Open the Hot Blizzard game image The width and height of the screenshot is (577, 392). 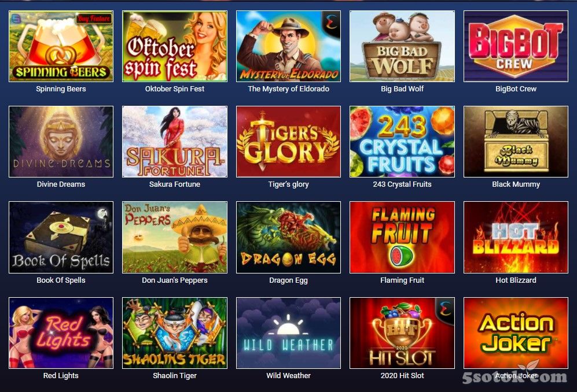[x=516, y=237]
